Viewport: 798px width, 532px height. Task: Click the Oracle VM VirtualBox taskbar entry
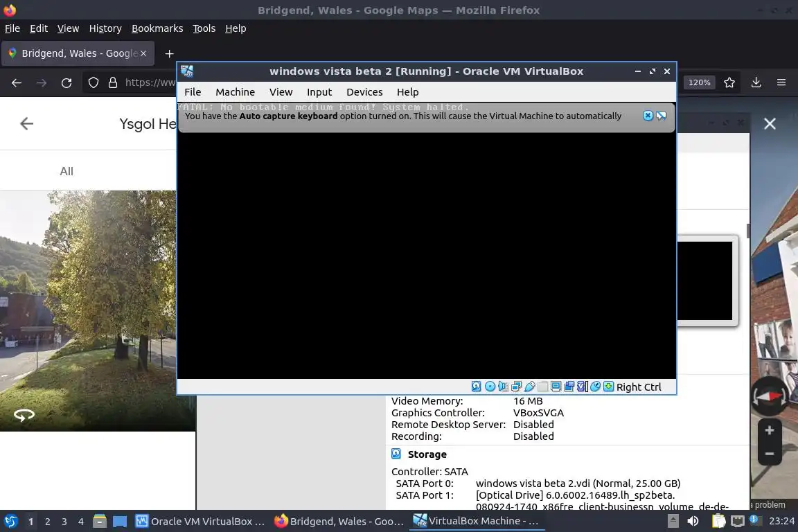200,522
